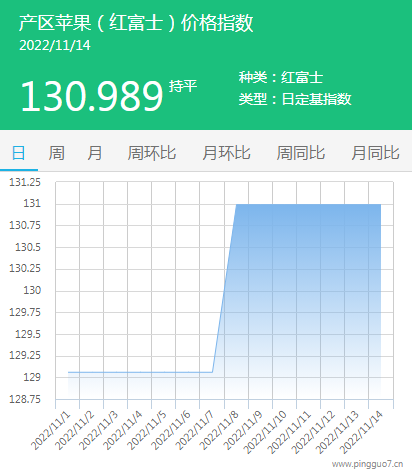Open the 周环比 tab
Viewport: 412px width, 474px height.
point(152,153)
